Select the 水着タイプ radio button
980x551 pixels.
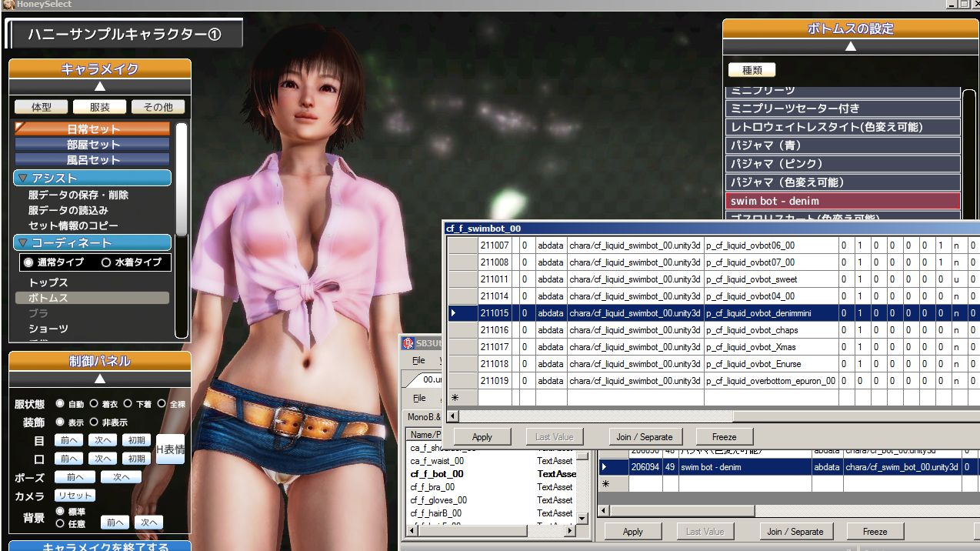tap(106, 262)
